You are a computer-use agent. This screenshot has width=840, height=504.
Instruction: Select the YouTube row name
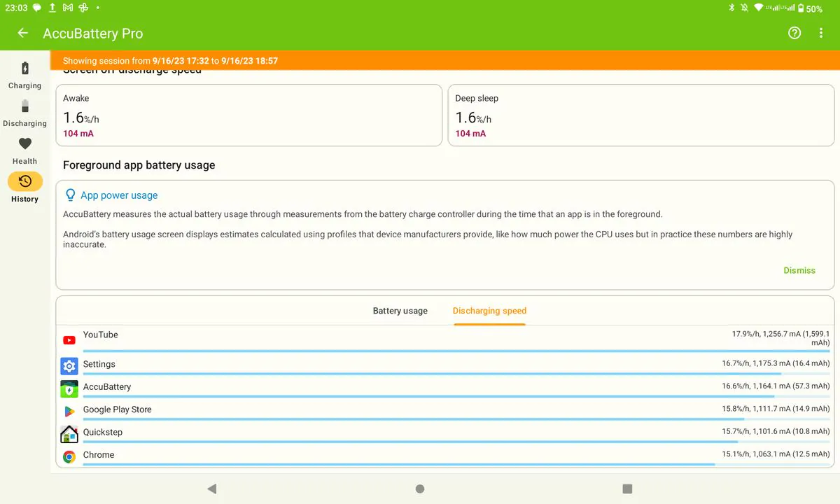(101, 335)
